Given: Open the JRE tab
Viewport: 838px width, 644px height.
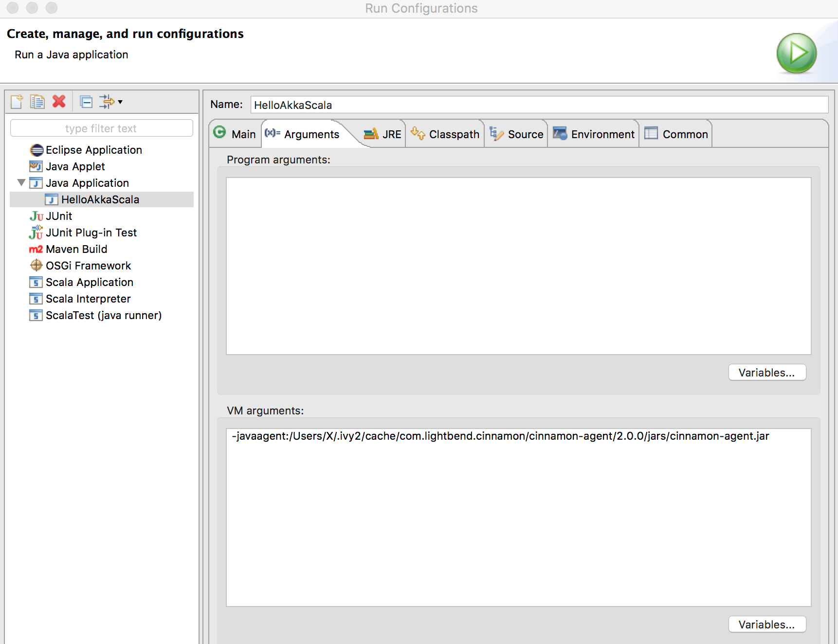Looking at the screenshot, I should 383,134.
